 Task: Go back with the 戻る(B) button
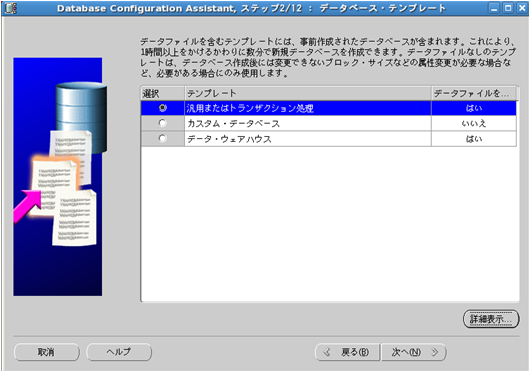point(347,352)
